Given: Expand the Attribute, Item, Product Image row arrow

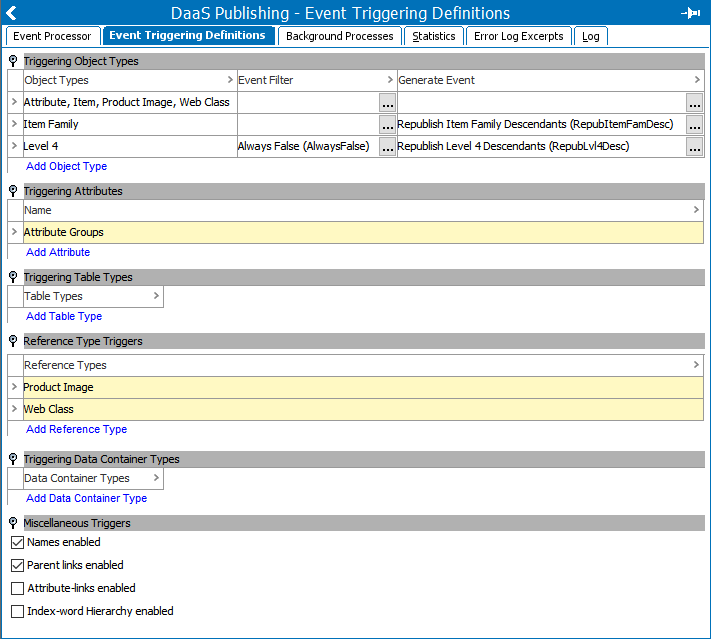Looking at the screenshot, I should point(15,102).
